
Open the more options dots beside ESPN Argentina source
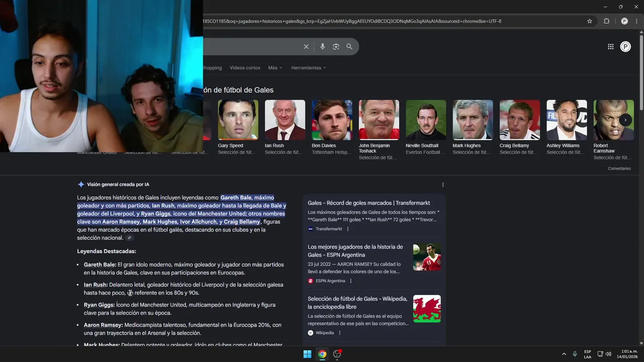click(x=351, y=281)
